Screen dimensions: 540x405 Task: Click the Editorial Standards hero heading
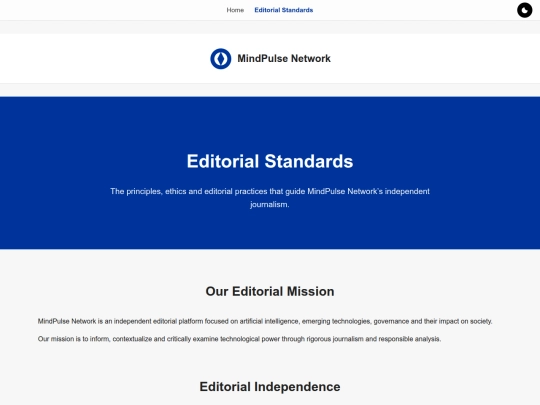pyautogui.click(x=270, y=161)
